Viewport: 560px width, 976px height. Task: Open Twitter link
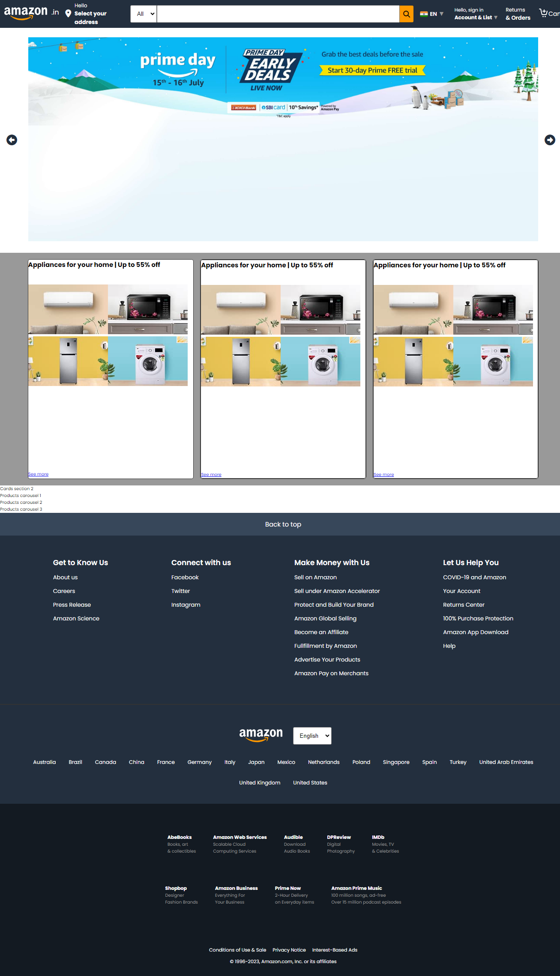pyautogui.click(x=181, y=591)
